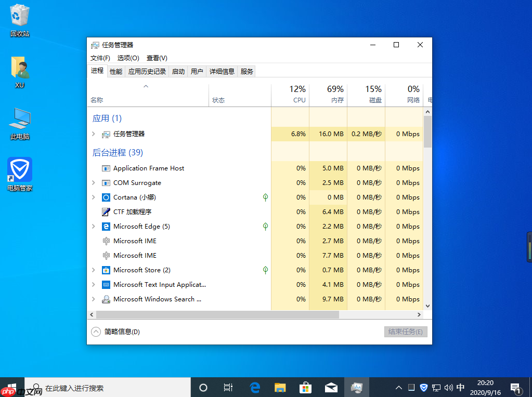Click the Cortana (小娜) process icon
Viewport: 532px width, 397px height.
(105, 197)
